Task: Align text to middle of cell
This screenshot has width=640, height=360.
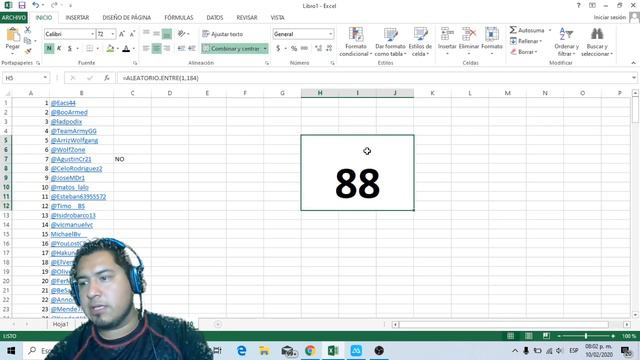Action: click(156, 33)
